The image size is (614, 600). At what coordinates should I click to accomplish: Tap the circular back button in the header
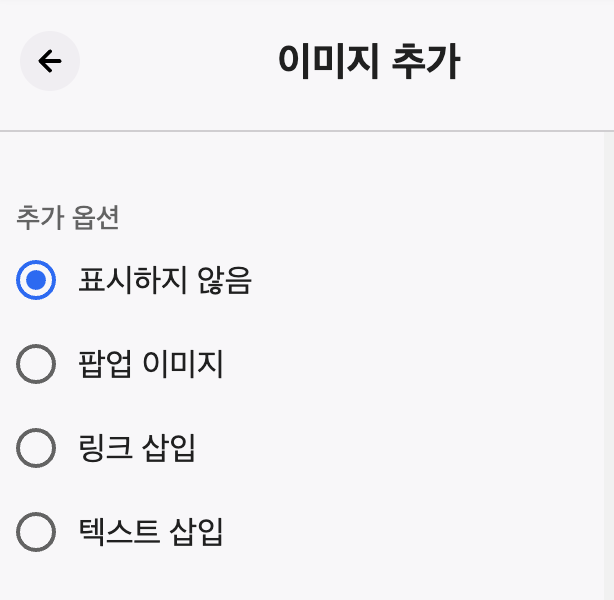coord(50,61)
